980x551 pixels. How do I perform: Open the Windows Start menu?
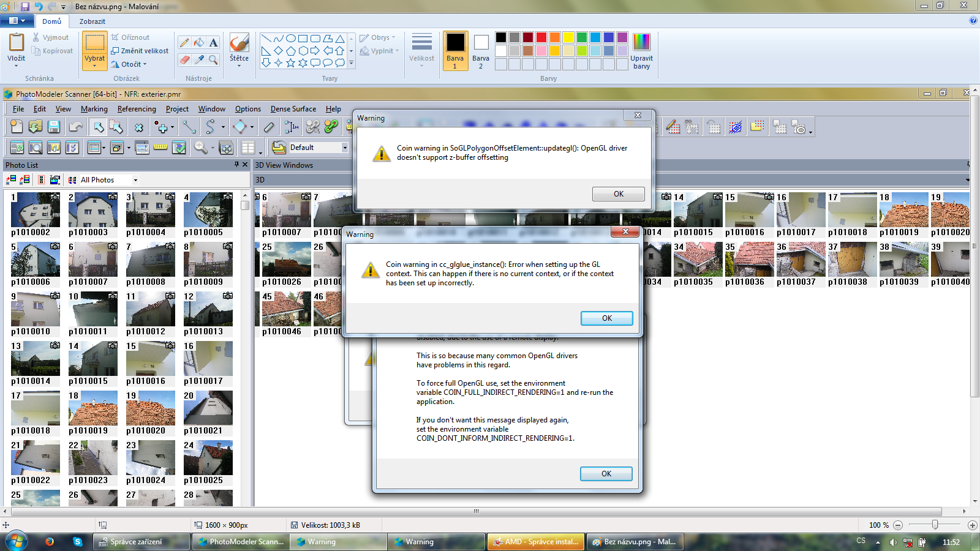tap(16, 542)
